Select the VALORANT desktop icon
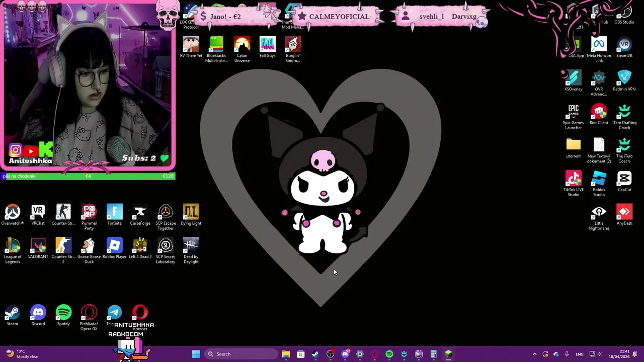The width and height of the screenshot is (644, 362). click(38, 248)
